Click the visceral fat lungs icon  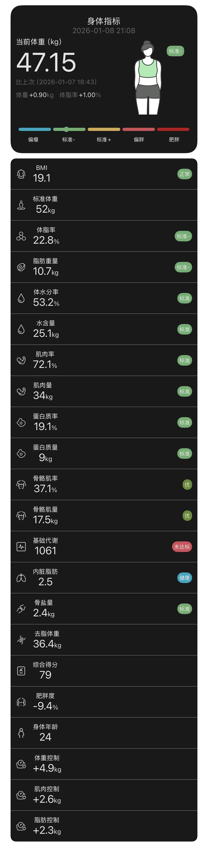[21, 578]
